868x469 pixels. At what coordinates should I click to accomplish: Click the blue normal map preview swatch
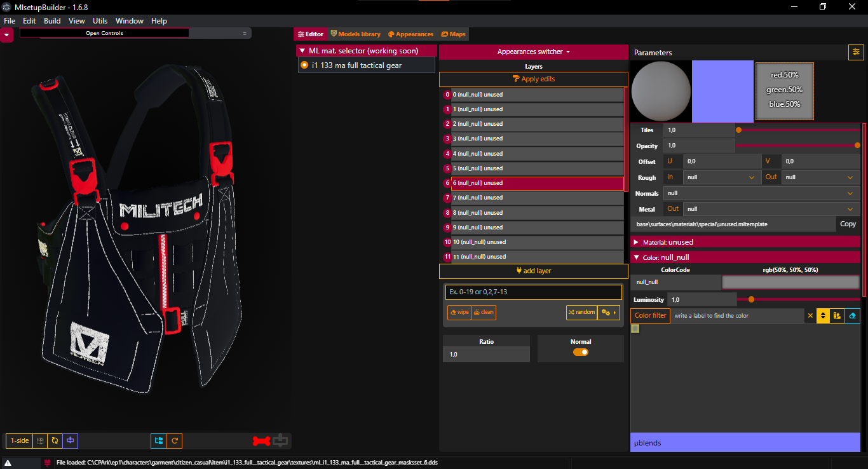pos(722,92)
